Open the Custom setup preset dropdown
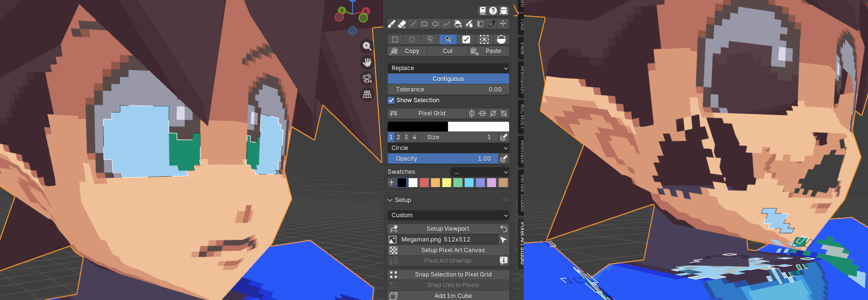Image resolution: width=868 pixels, height=300 pixels. point(448,215)
